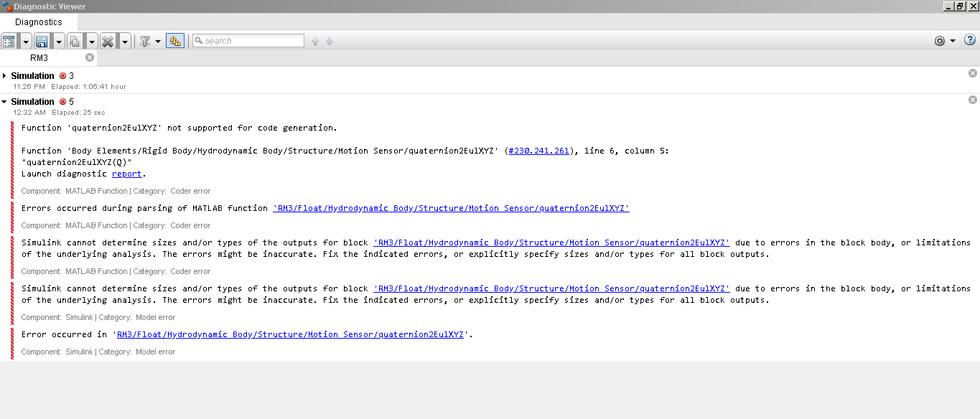Open the help question mark
The width and height of the screenshot is (980, 419).
point(969,40)
